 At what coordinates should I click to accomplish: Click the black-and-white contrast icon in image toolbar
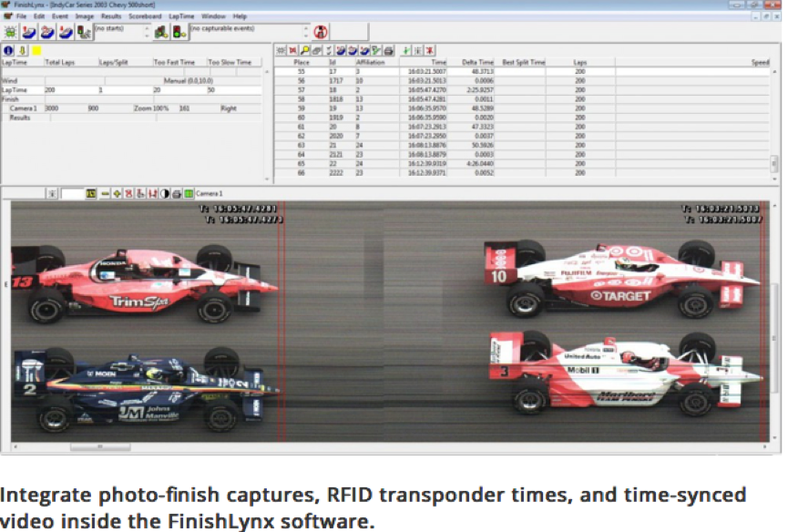(164, 193)
